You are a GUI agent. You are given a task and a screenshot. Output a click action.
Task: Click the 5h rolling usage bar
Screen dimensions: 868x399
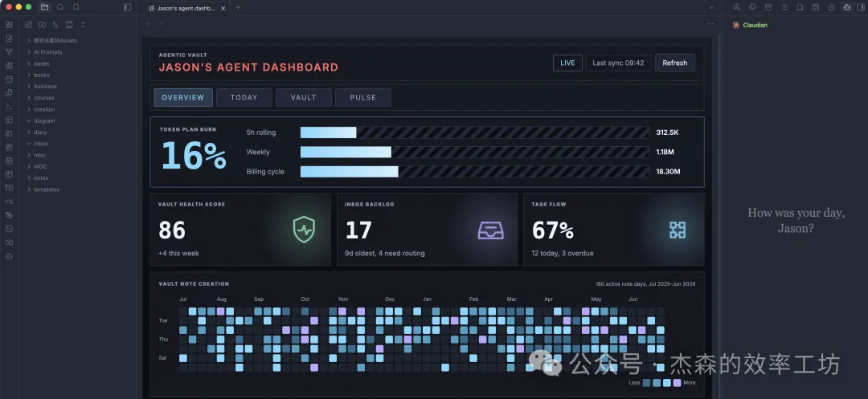(x=474, y=132)
